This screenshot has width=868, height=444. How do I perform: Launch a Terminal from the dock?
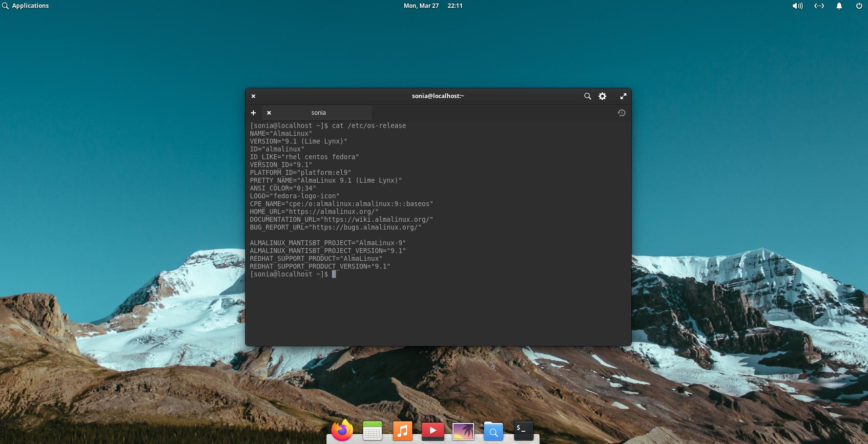(523, 431)
